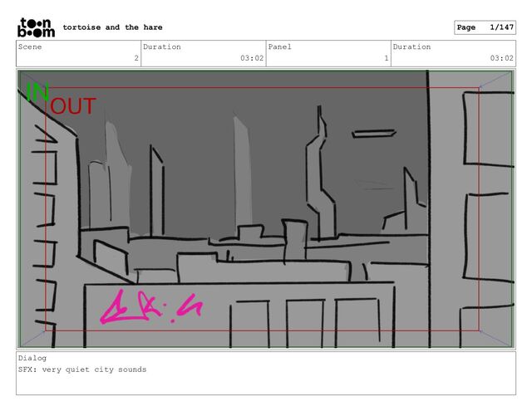Image resolution: width=532 pixels, height=411 pixels.
Task: Click the Toon Boom logo
Action: point(36,27)
